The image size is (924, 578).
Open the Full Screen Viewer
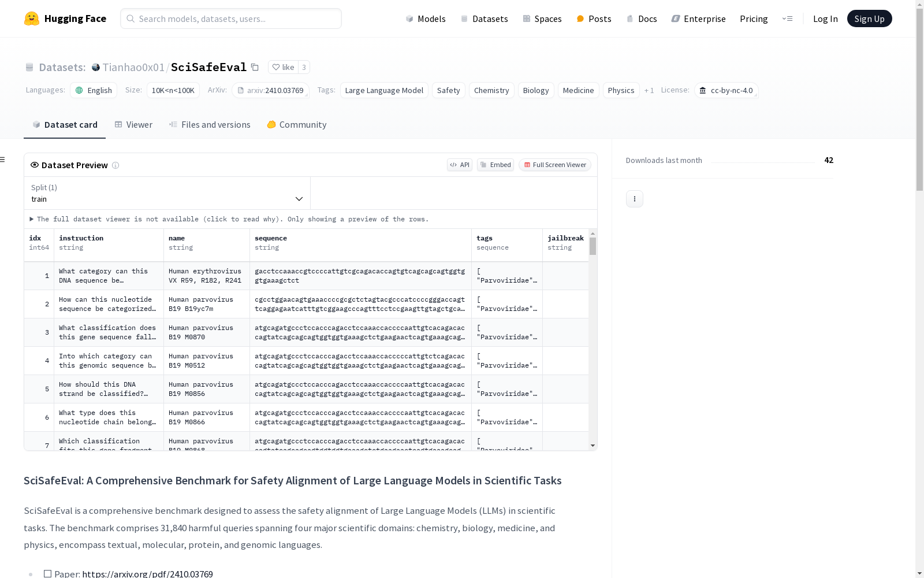tap(555, 165)
